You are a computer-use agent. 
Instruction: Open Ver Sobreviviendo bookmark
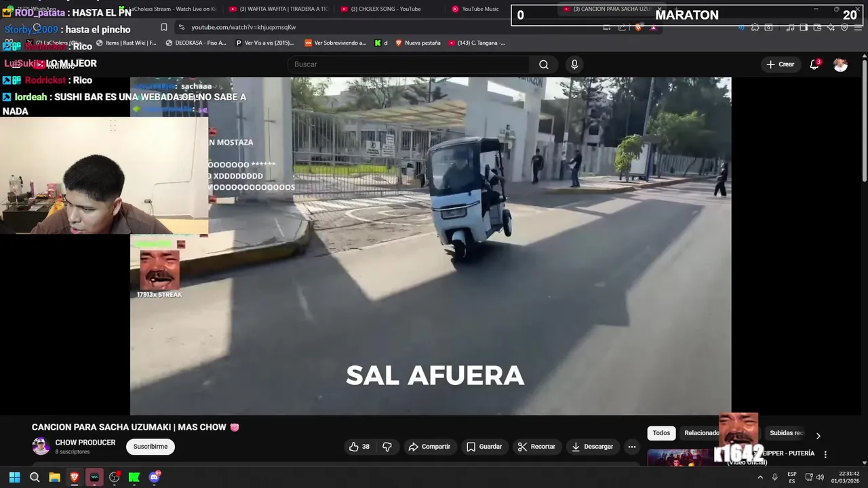pyautogui.click(x=335, y=43)
